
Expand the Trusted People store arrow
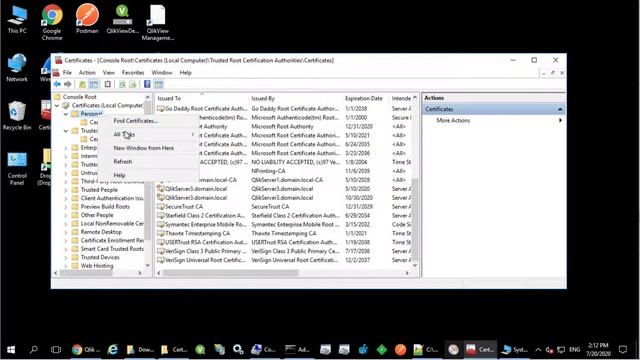click(66, 190)
